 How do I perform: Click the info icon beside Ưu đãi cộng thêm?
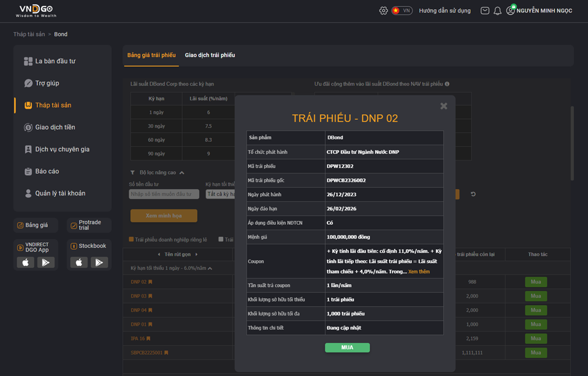[x=447, y=84]
